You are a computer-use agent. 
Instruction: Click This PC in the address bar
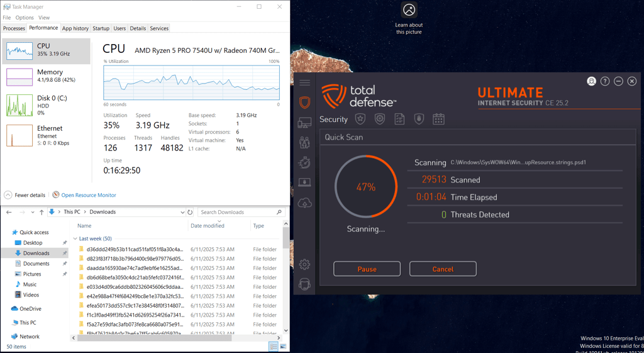tap(72, 212)
